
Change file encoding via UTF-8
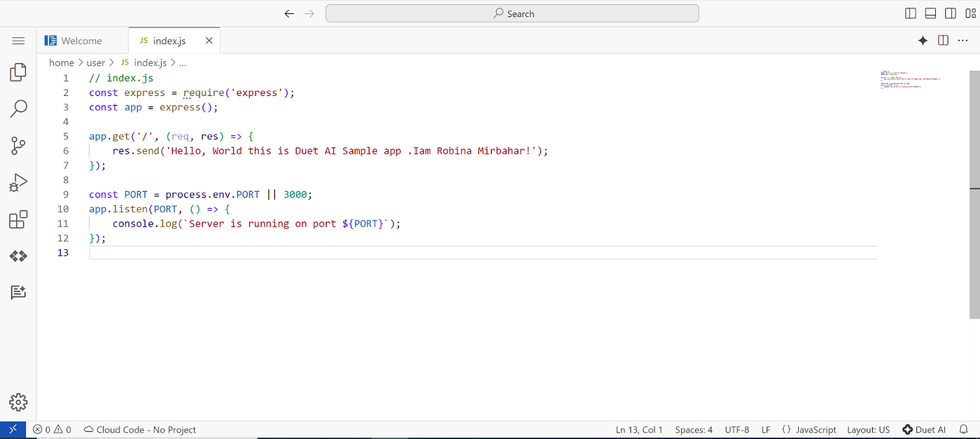737,429
